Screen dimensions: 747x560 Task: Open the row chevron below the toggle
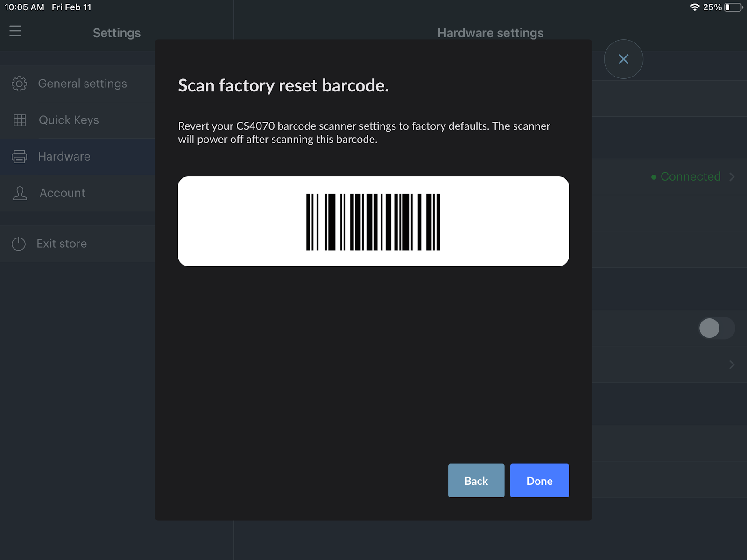tap(732, 364)
